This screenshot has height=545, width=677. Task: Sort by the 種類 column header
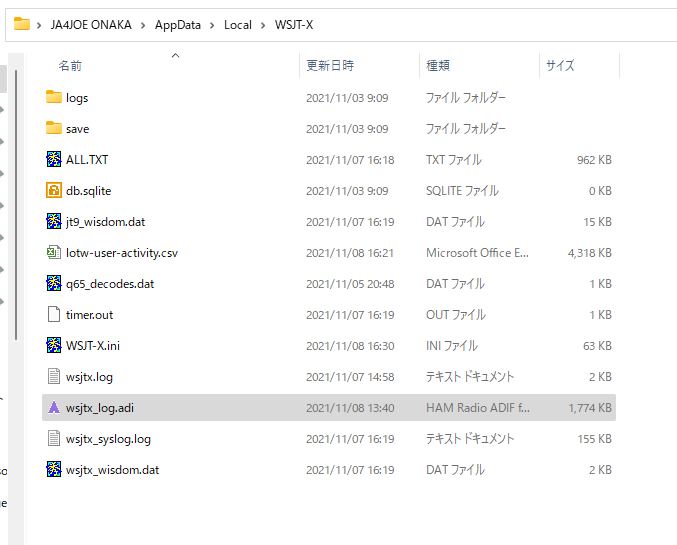coord(438,66)
